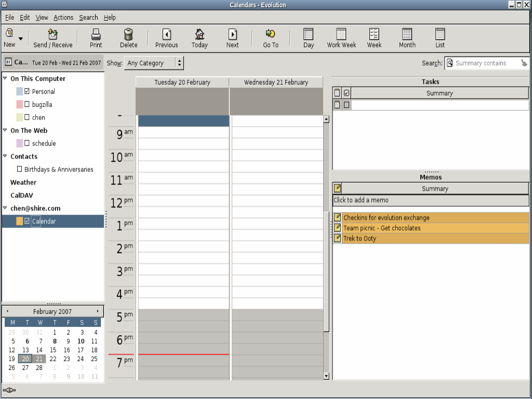Open the Trek to Ooty memo
Image resolution: width=532 pixels, height=399 pixels.
[360, 238]
